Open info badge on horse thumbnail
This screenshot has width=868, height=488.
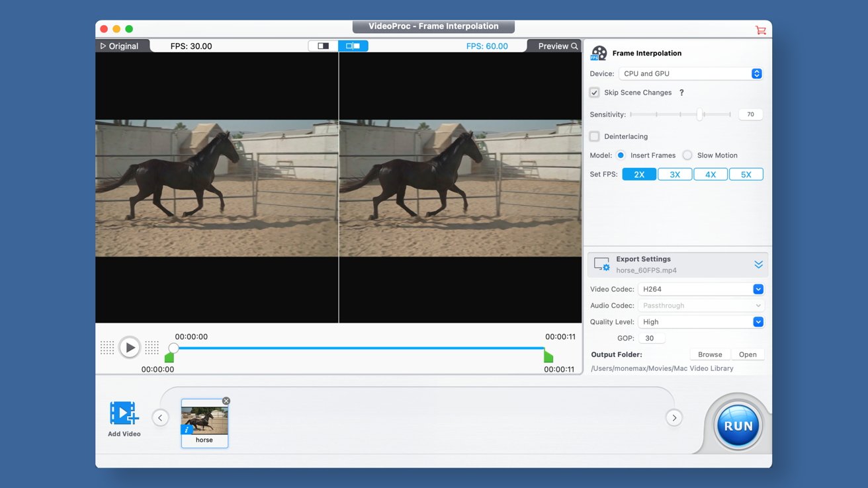[x=186, y=430]
